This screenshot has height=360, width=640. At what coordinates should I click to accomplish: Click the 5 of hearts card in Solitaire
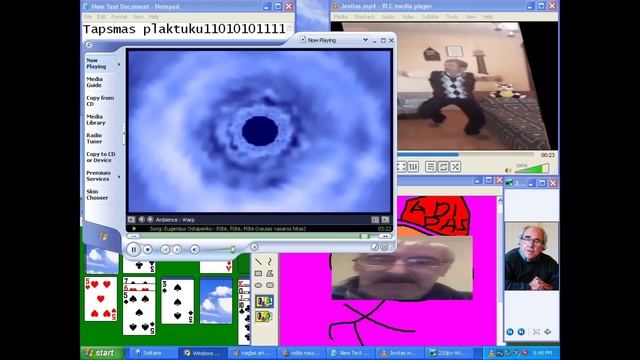point(101,299)
